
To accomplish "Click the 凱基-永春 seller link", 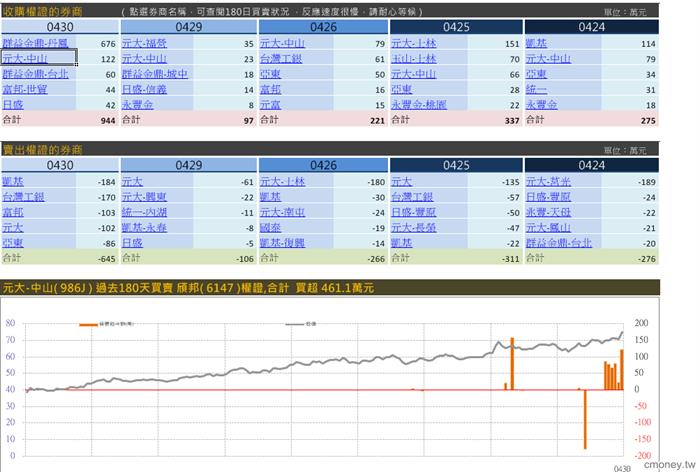I will (x=144, y=227).
